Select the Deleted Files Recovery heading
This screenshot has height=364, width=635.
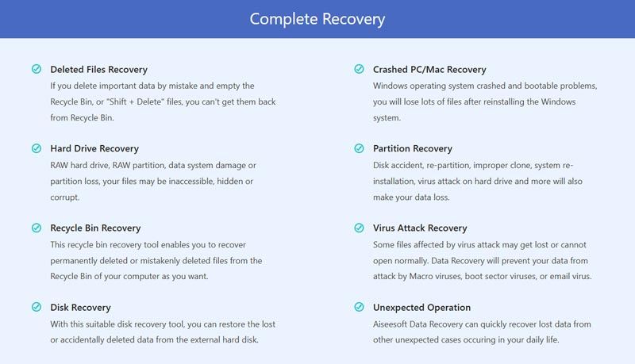click(98, 70)
